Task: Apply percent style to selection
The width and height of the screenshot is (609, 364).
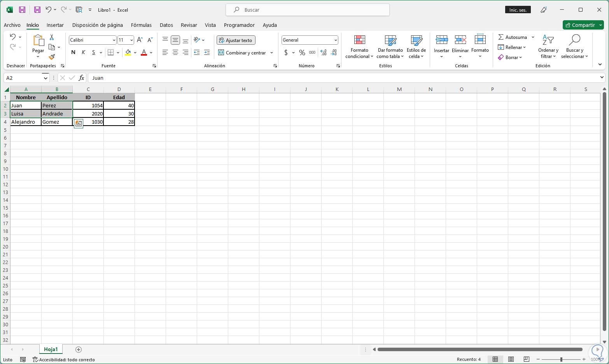Action: point(302,52)
